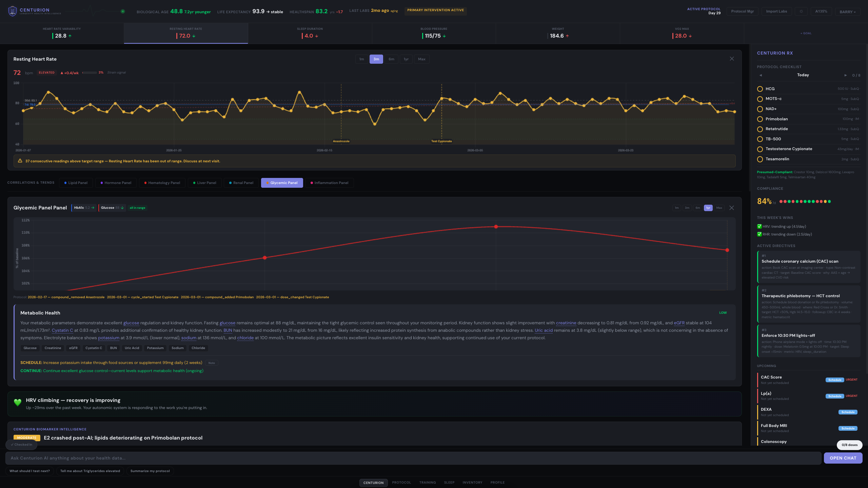Close the Resting Heart Rate chart
The width and height of the screenshot is (868, 488).
732,59
